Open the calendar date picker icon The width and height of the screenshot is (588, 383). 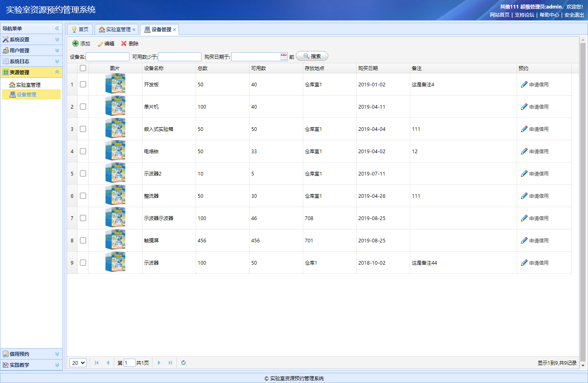click(x=284, y=57)
